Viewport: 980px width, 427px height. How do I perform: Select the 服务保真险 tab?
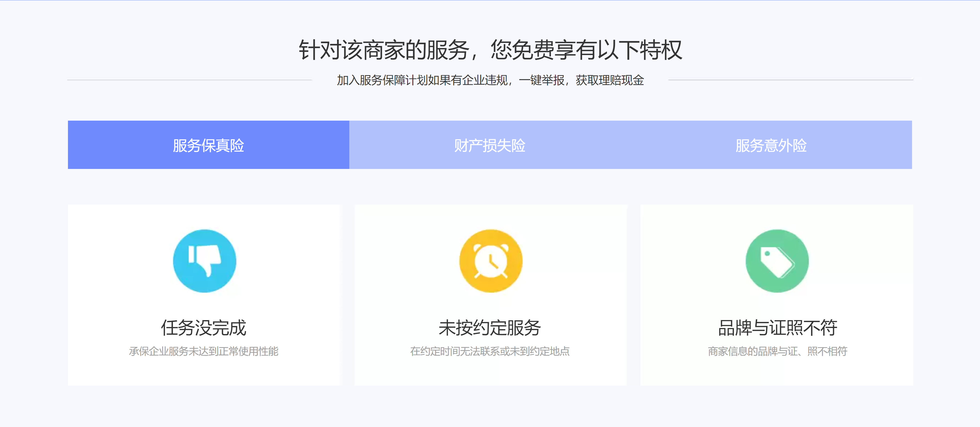click(x=208, y=145)
